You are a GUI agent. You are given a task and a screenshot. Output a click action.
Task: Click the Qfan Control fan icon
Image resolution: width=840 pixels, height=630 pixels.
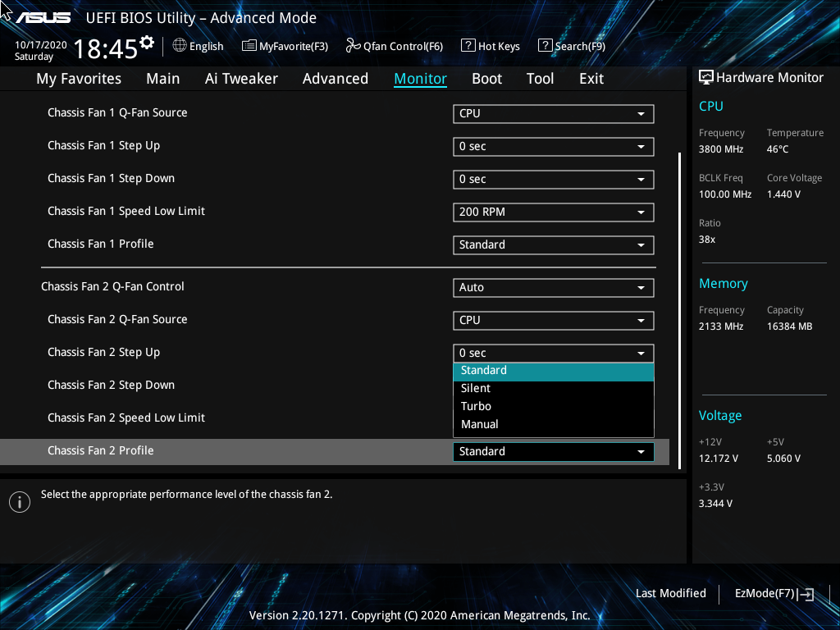tap(353, 46)
